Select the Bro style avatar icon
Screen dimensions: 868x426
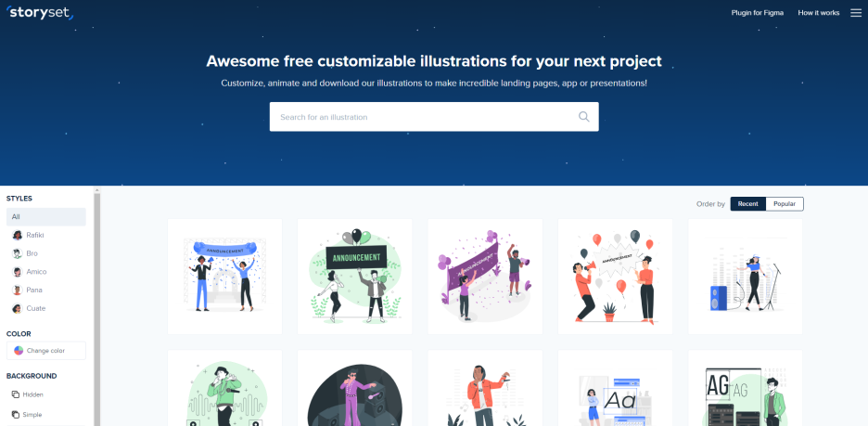click(18, 253)
